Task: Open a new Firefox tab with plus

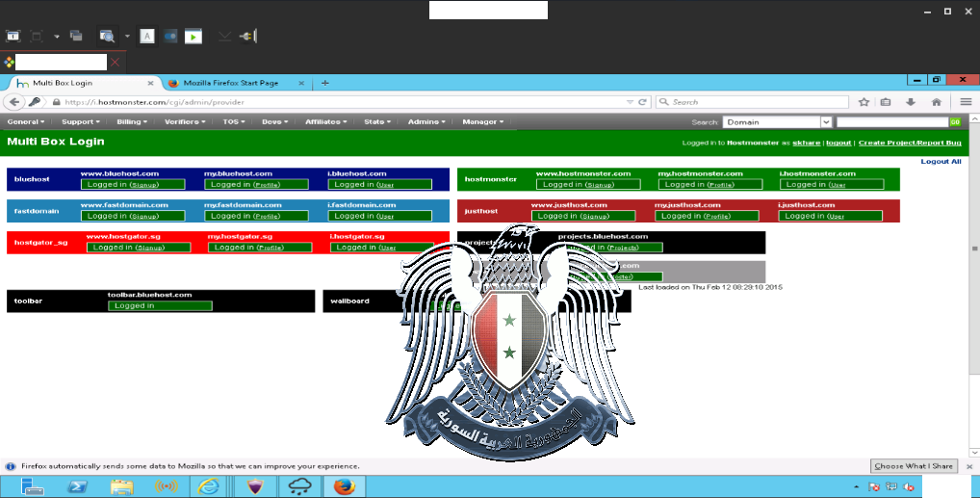Action: point(325,83)
